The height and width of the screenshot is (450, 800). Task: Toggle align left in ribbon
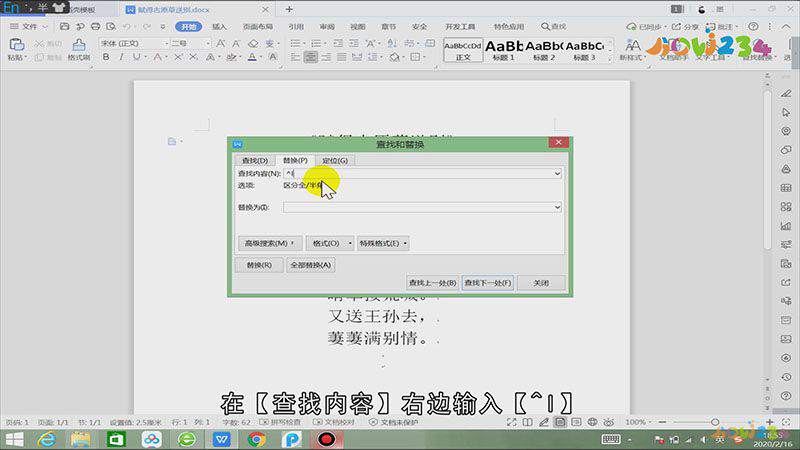click(295, 57)
